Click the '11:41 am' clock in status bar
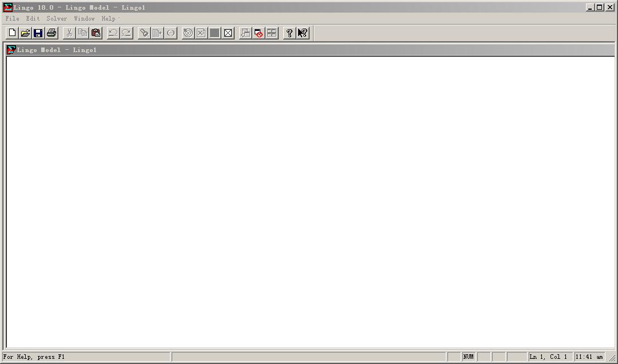The image size is (618, 364). click(589, 357)
